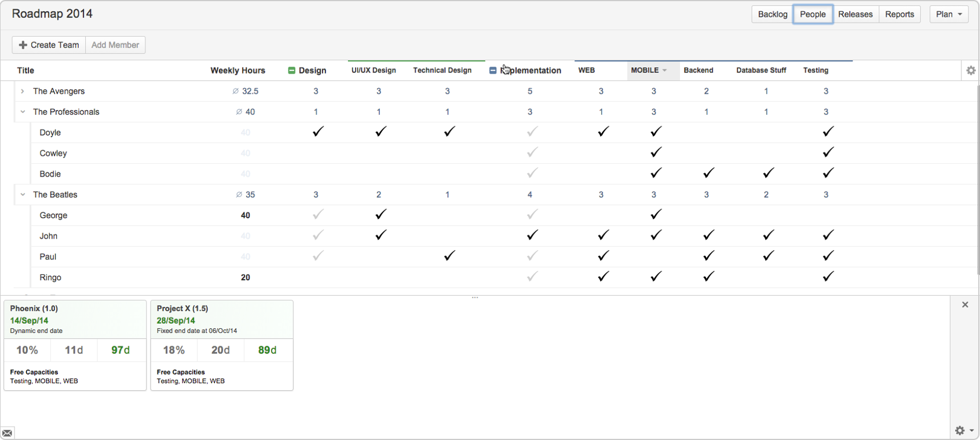
Task: Open the MOBILE column dropdown arrow
Action: tap(664, 71)
